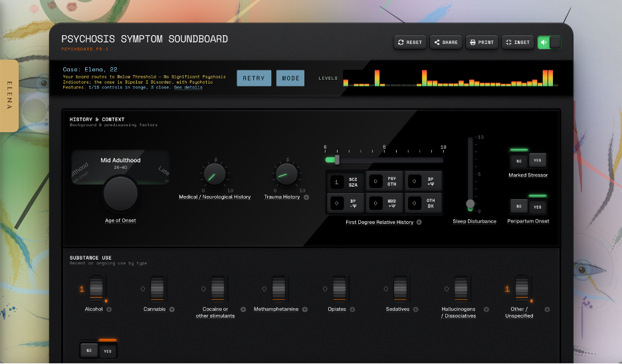622x364 pixels.
Task: Reset the soundboard with the RESET button
Action: (410, 43)
